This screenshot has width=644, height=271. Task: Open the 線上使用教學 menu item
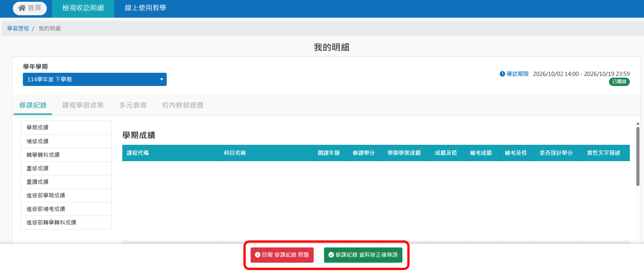(146, 8)
